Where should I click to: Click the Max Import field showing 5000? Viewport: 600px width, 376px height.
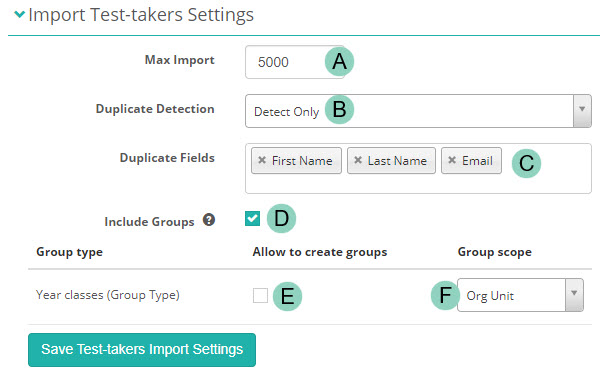pyautogui.click(x=295, y=62)
